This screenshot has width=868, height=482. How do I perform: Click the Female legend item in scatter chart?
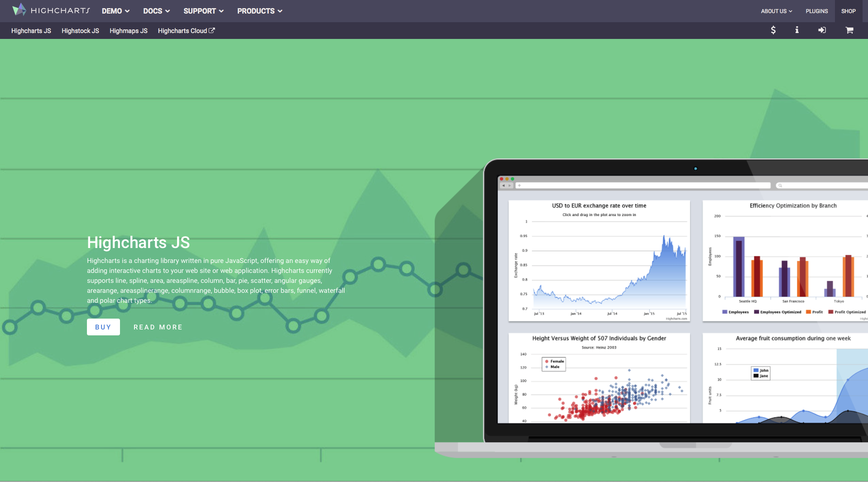point(555,361)
